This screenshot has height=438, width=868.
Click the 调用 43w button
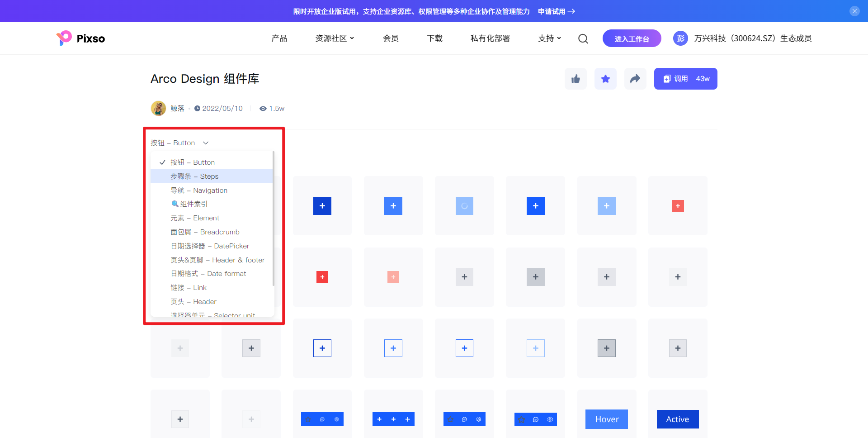(685, 79)
